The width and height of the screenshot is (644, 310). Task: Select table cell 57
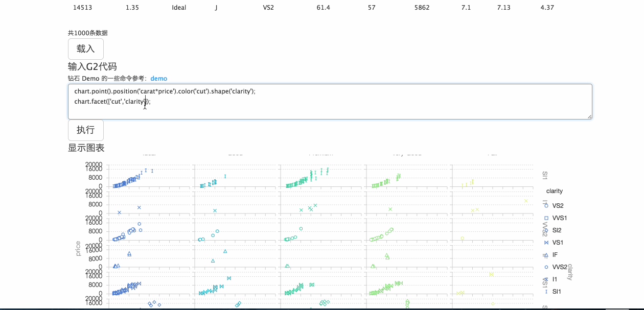372,8
